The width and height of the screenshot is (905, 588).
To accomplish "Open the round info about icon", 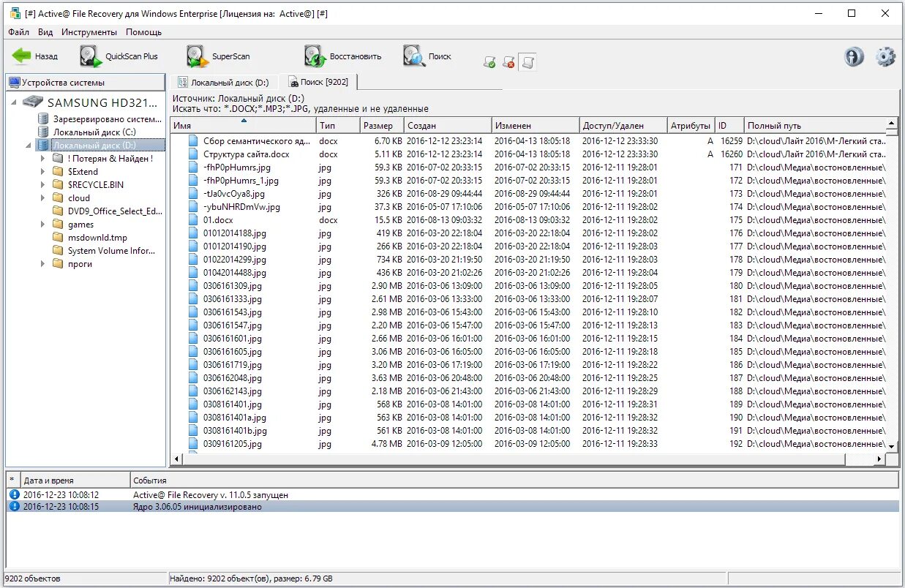I will [854, 57].
